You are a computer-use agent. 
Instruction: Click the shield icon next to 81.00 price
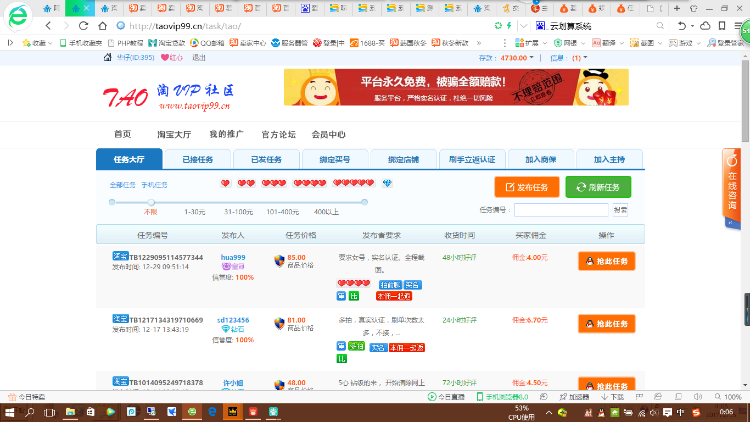279,323
